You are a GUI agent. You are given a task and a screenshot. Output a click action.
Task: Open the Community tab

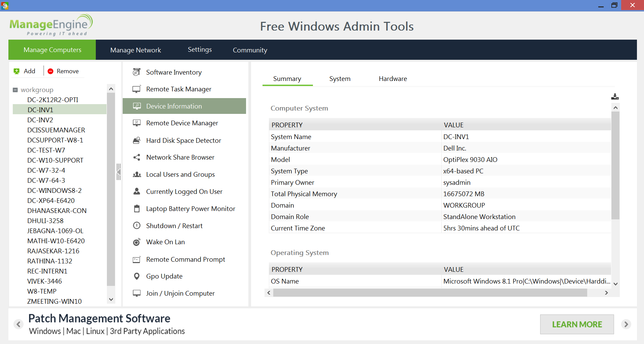pos(250,50)
